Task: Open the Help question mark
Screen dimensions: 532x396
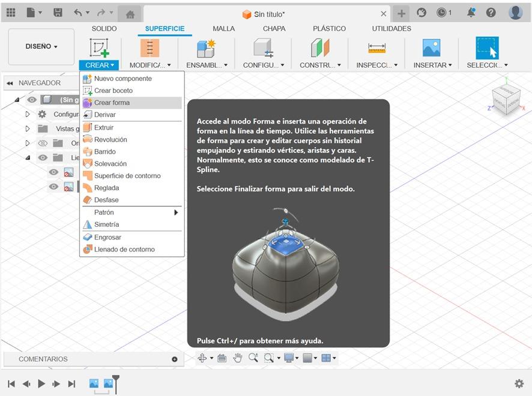Action: click(491, 13)
